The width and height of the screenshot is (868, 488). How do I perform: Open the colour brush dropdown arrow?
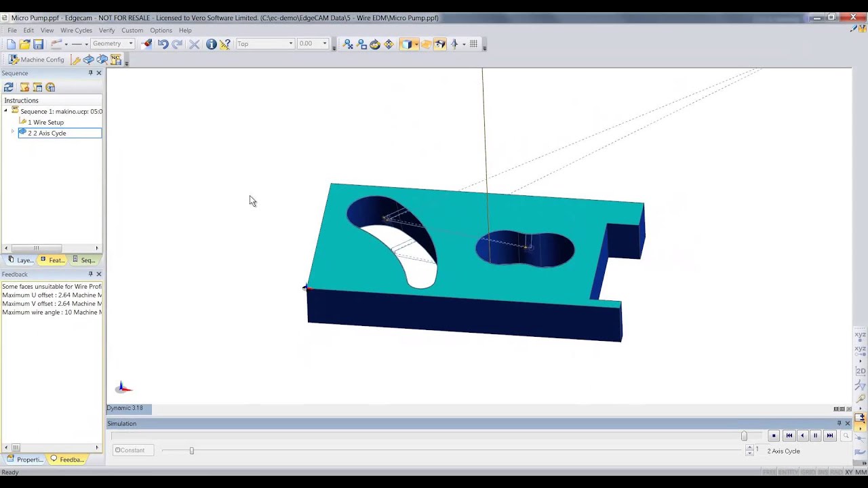(66, 44)
